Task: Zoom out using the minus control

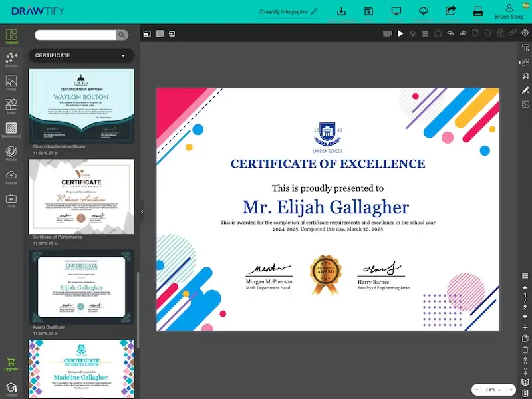Action: pos(476,390)
